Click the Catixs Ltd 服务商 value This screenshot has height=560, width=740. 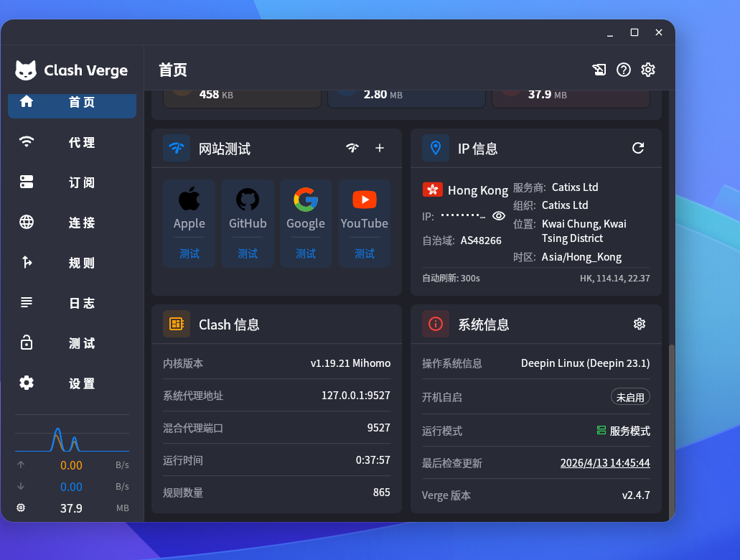(575, 187)
